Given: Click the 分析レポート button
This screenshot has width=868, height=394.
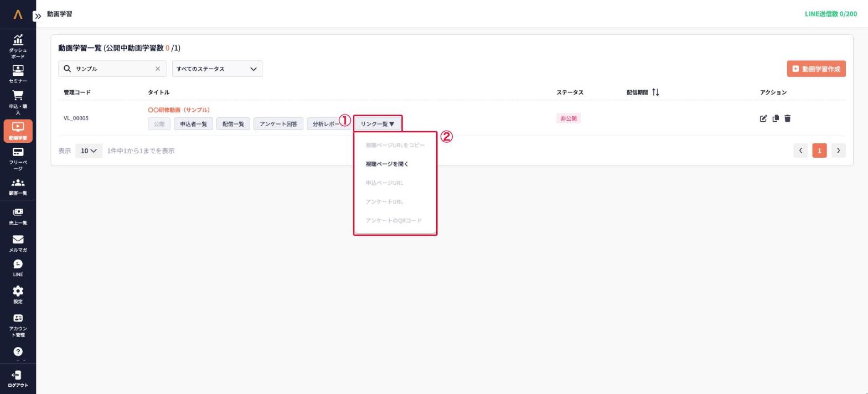Looking at the screenshot, I should coord(329,124).
